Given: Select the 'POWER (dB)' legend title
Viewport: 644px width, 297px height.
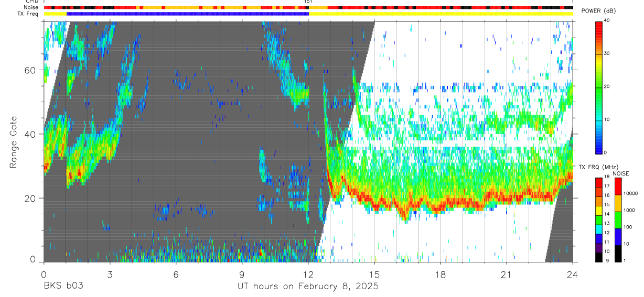Looking at the screenshot, I should (599, 11).
